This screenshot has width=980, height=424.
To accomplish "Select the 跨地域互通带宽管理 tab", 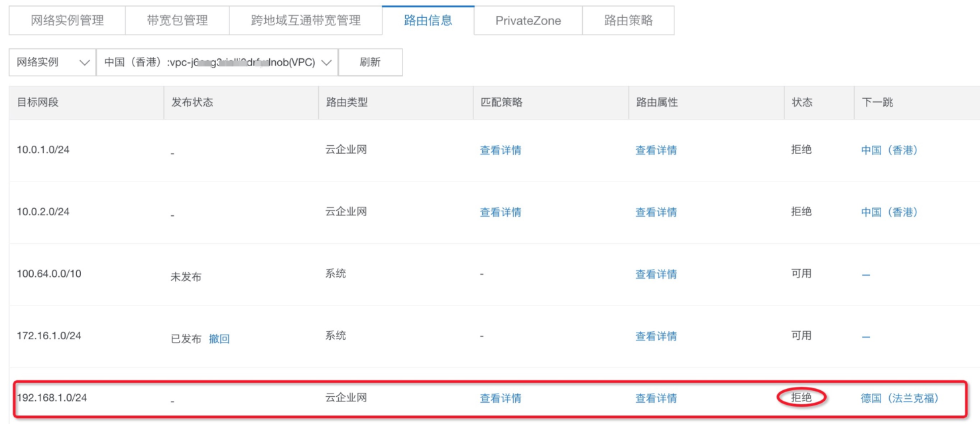I will pos(306,21).
